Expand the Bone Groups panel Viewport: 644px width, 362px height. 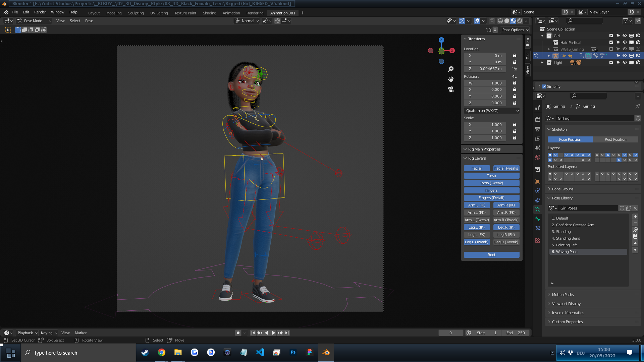pos(562,189)
